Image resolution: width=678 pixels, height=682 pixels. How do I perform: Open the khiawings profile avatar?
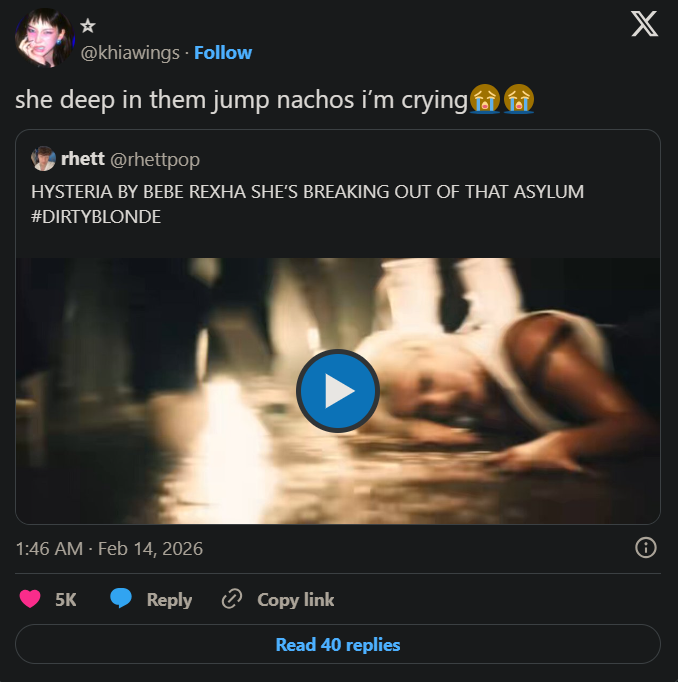pyautogui.click(x=42, y=38)
